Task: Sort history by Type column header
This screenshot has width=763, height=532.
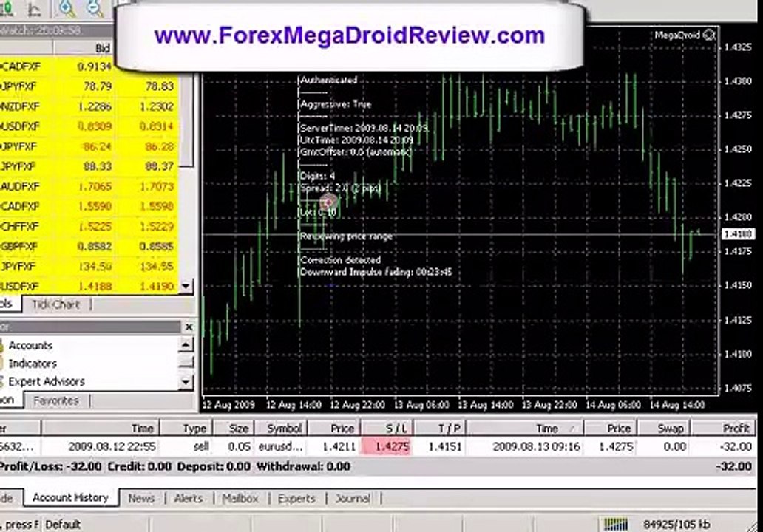Action: pos(187,429)
